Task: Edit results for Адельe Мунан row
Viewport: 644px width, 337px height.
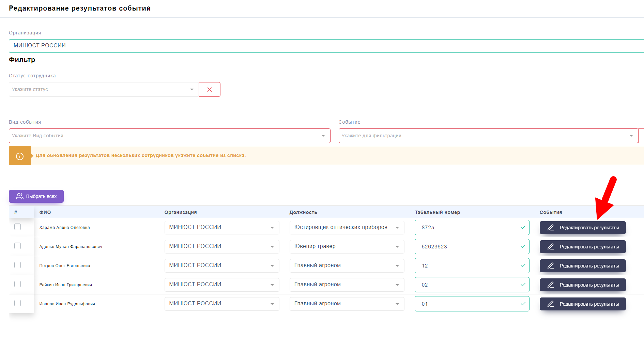Action: pos(582,247)
